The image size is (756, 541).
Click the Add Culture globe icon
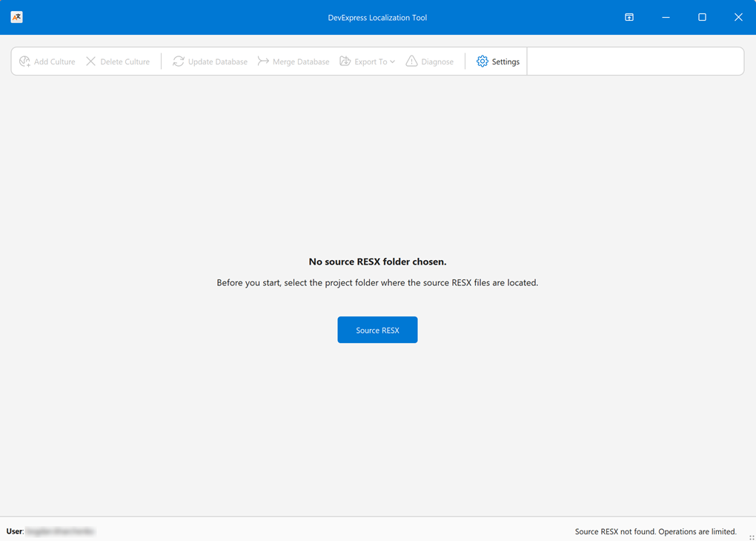(24, 62)
